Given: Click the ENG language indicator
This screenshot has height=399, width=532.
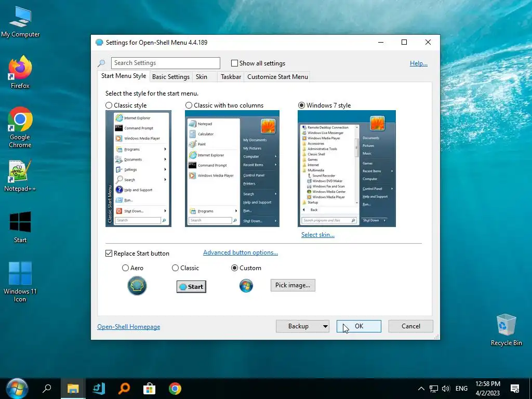Looking at the screenshot, I should 461,389.
